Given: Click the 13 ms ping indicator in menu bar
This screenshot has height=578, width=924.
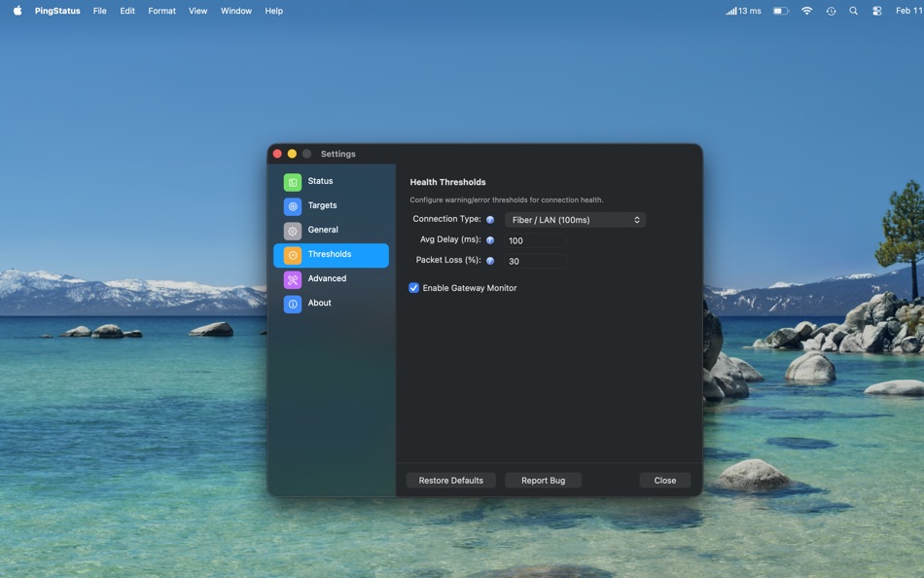Looking at the screenshot, I should (x=742, y=11).
